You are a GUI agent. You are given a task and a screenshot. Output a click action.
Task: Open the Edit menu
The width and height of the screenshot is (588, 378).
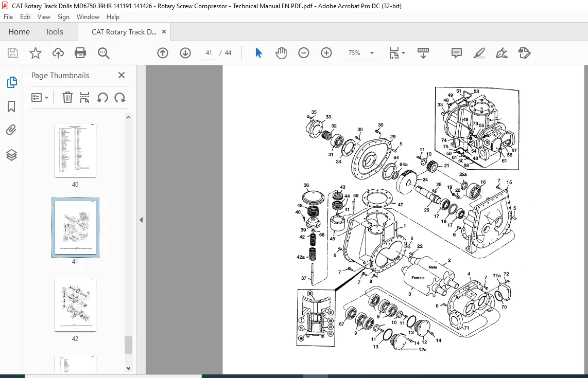coord(25,17)
